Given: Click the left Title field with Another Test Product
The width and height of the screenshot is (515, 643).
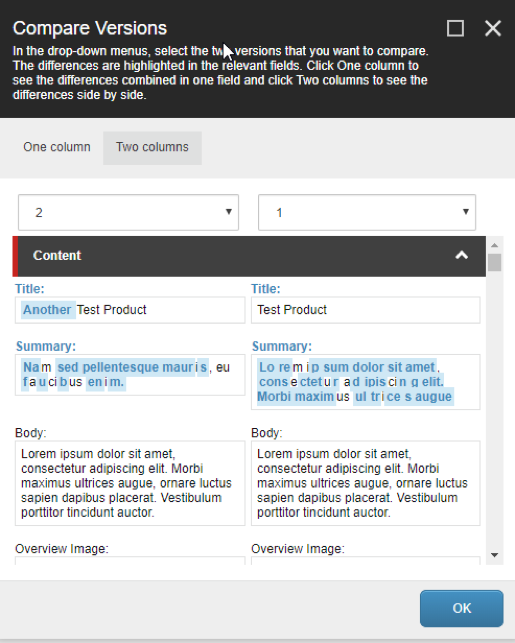Looking at the screenshot, I should (x=130, y=310).
